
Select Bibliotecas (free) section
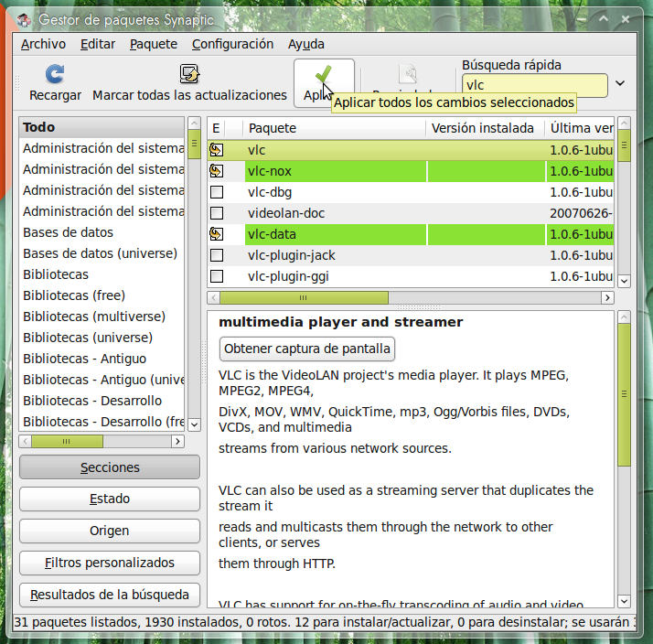click(x=102, y=295)
